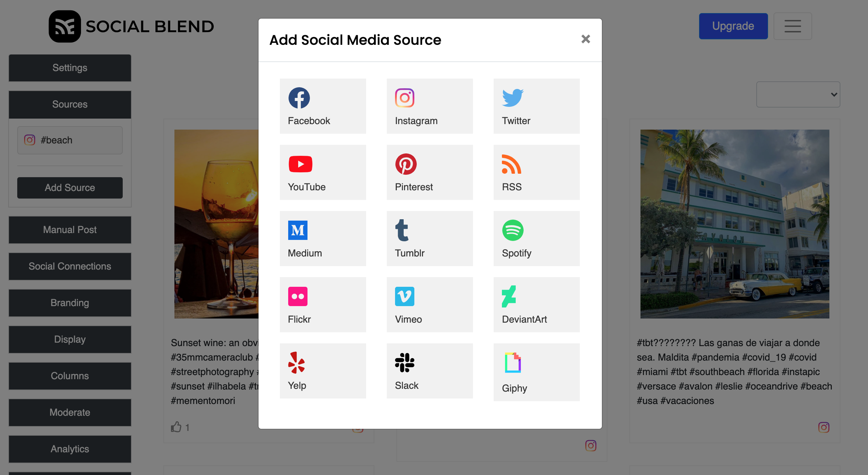Click the DeviantArt label text
The image size is (868, 475).
[x=524, y=319]
